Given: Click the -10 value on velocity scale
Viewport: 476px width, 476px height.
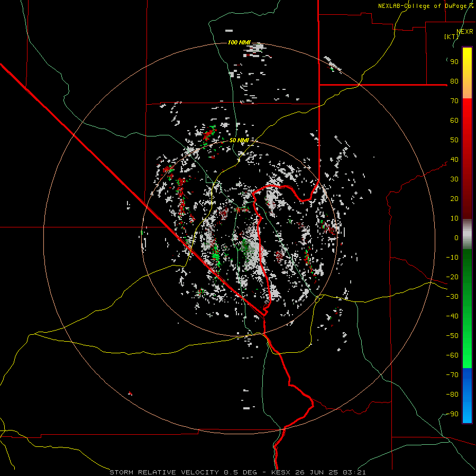Looking at the screenshot, I should click(452, 258).
